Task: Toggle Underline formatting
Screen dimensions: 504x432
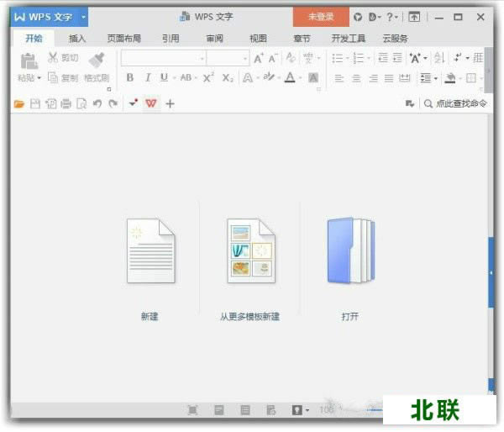Action: click(x=164, y=77)
